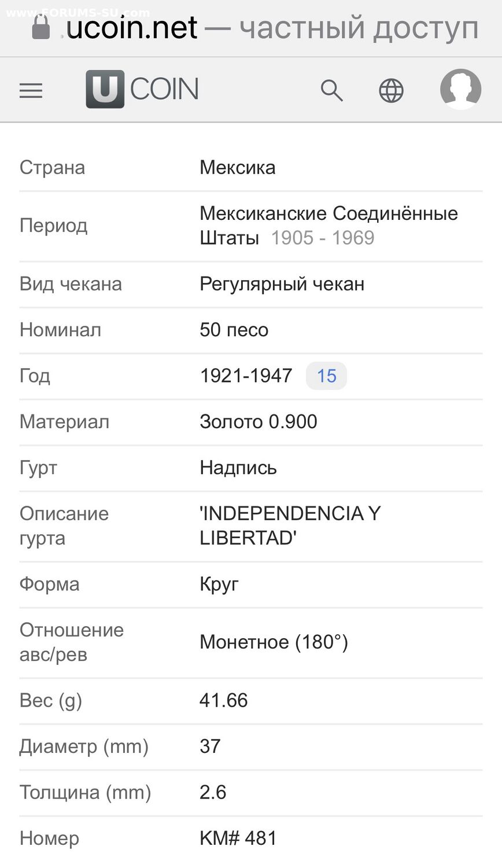
Task: Tap the Монетное (180°) alignment value
Action: pyautogui.click(x=274, y=642)
